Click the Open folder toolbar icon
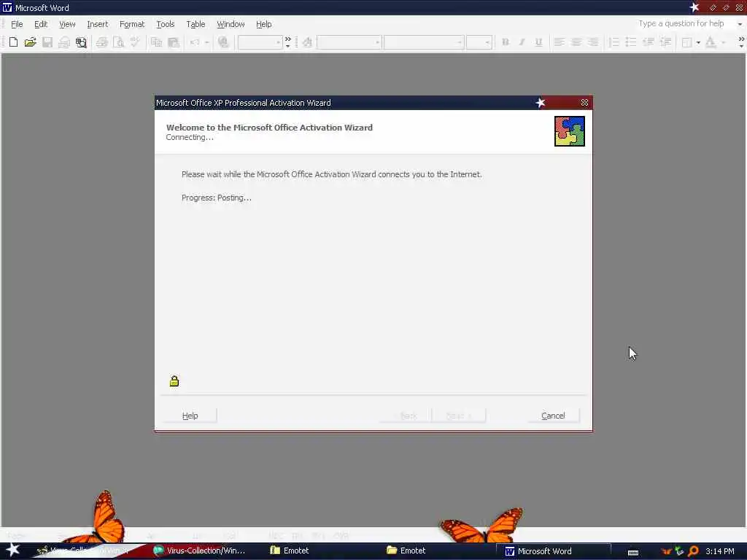The width and height of the screenshot is (747, 560). (31, 42)
